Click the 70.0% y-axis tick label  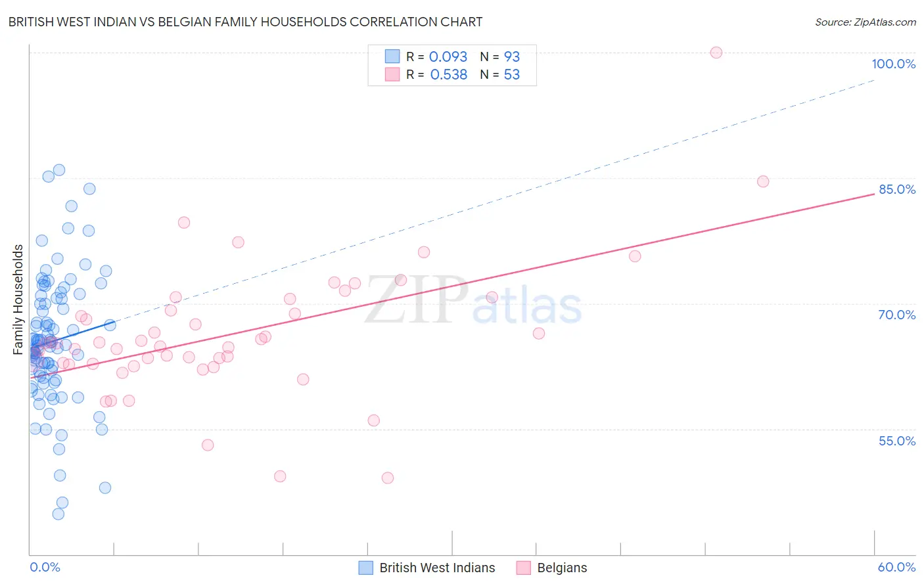coord(897,315)
